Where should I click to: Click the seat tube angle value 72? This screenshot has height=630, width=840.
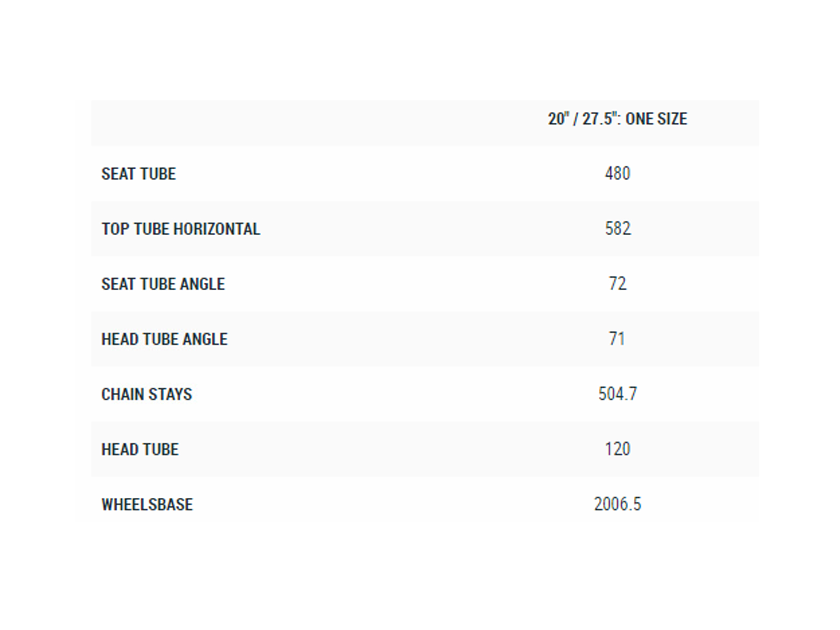click(x=617, y=283)
